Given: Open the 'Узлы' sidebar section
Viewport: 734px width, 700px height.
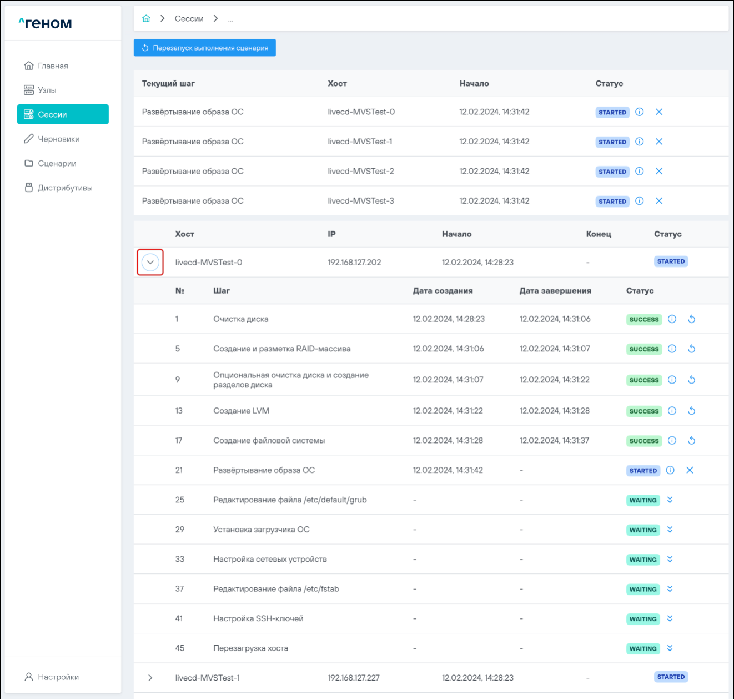Looking at the screenshot, I should [x=47, y=90].
